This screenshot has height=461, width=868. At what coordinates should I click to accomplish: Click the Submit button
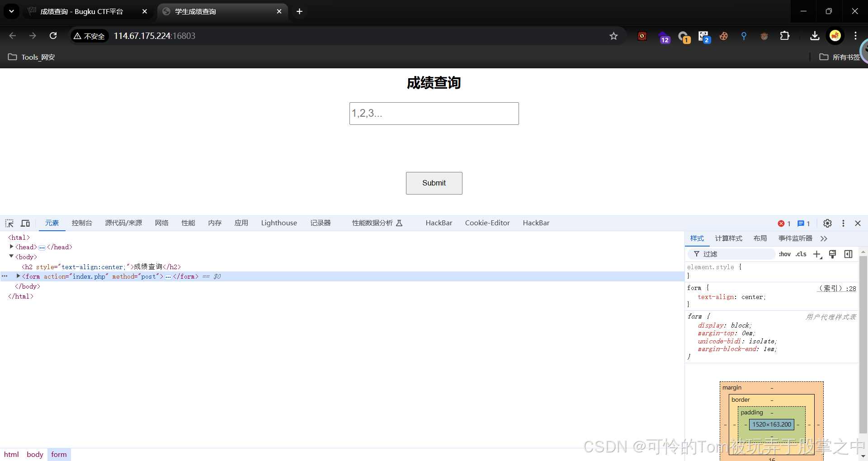coord(434,183)
